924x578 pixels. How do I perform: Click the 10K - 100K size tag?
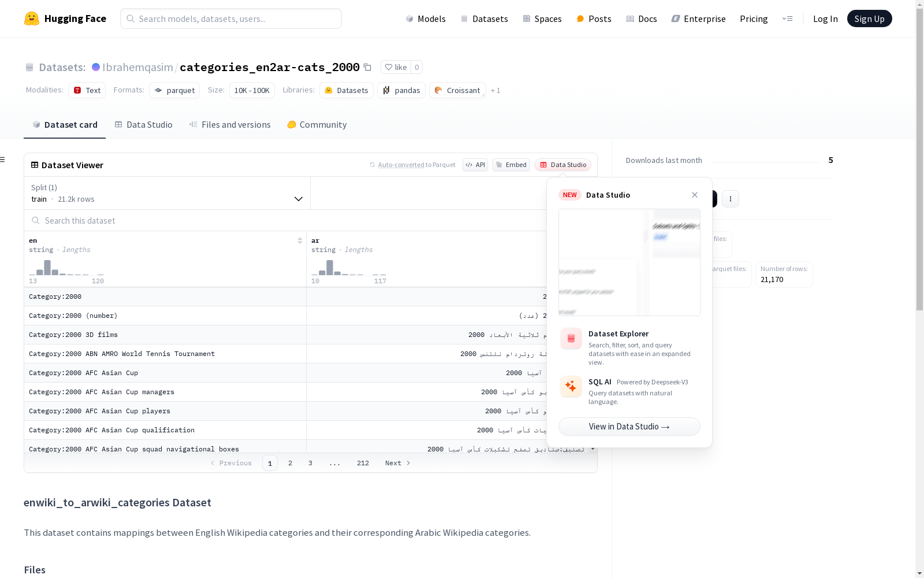coord(252,90)
